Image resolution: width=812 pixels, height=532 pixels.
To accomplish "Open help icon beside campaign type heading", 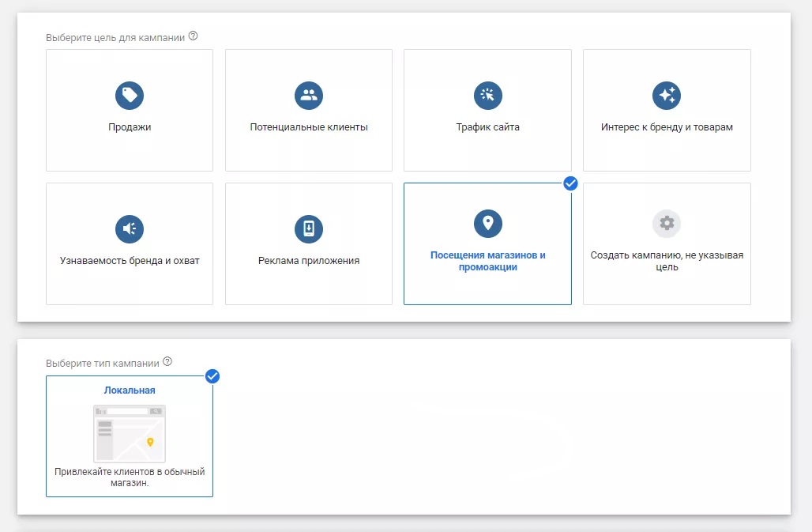I will pyautogui.click(x=167, y=363).
